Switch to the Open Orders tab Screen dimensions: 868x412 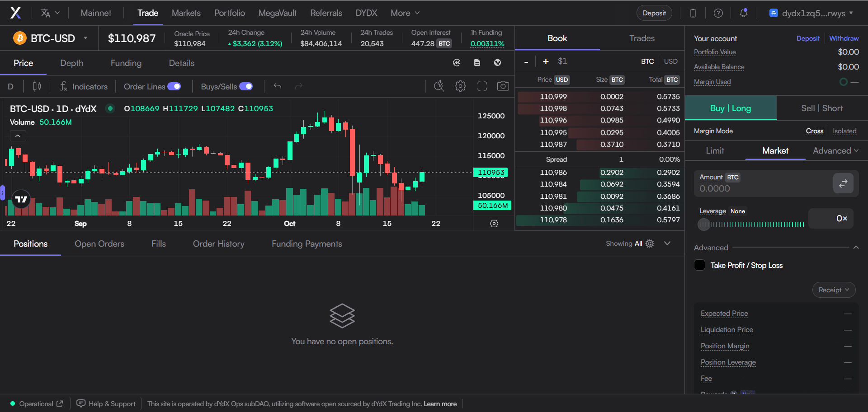pos(99,244)
